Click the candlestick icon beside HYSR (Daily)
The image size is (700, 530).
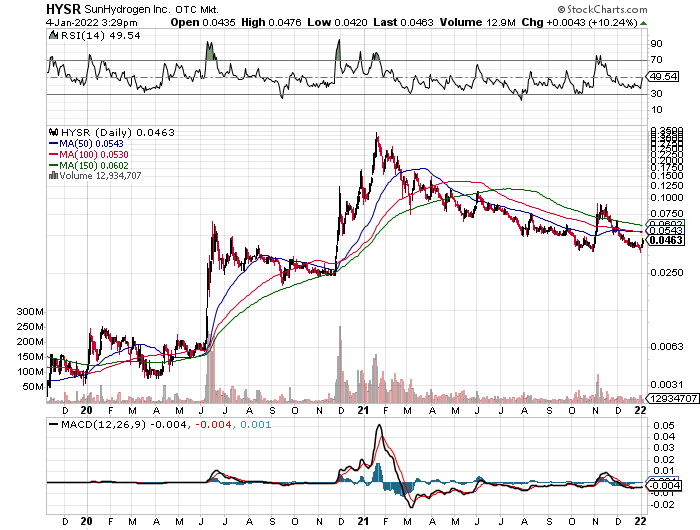coord(54,132)
